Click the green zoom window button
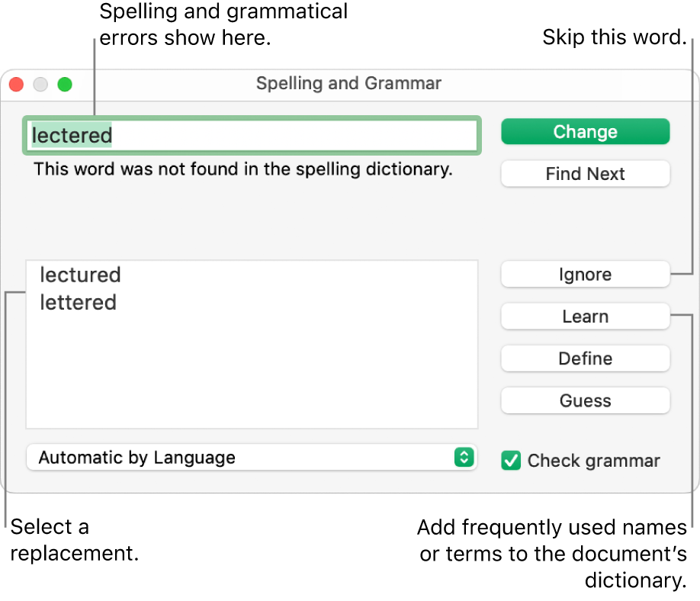 (65, 84)
